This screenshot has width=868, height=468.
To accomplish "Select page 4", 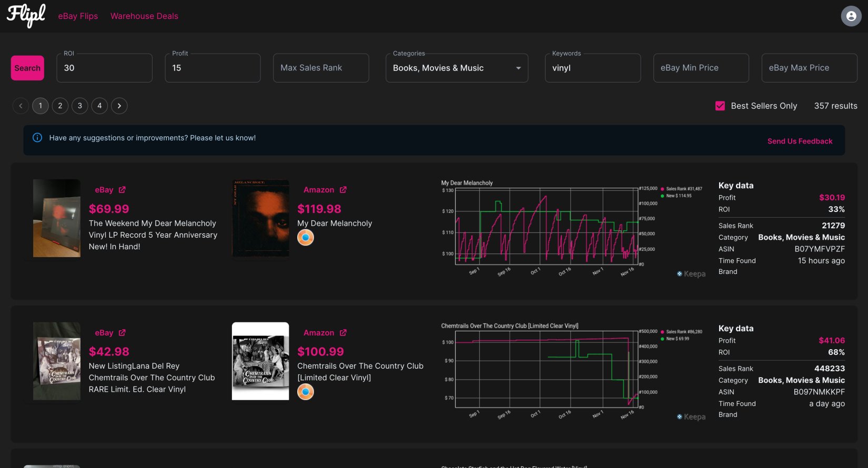I will coord(99,106).
